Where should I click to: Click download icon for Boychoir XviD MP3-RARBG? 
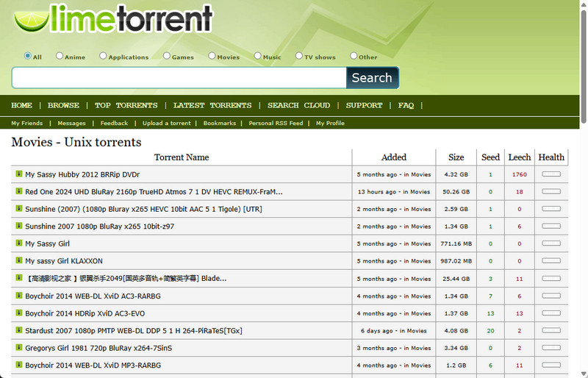coord(19,365)
